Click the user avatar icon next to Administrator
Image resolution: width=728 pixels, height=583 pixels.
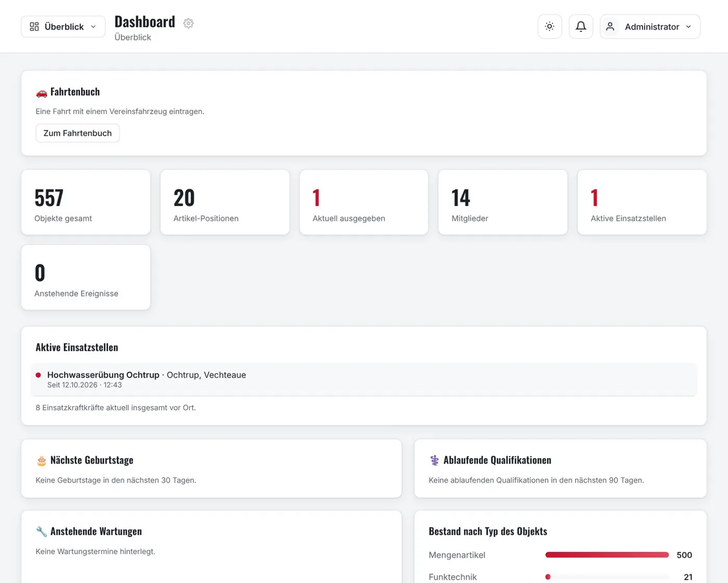click(610, 27)
